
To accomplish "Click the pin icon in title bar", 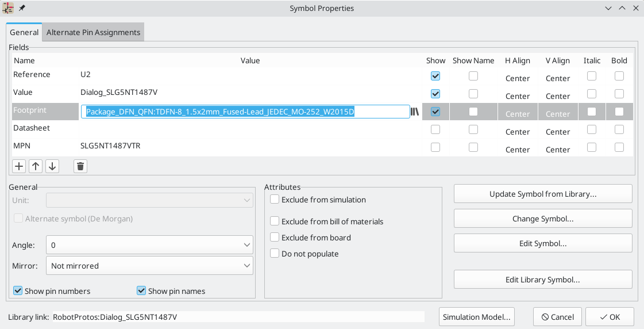I will tap(22, 8).
